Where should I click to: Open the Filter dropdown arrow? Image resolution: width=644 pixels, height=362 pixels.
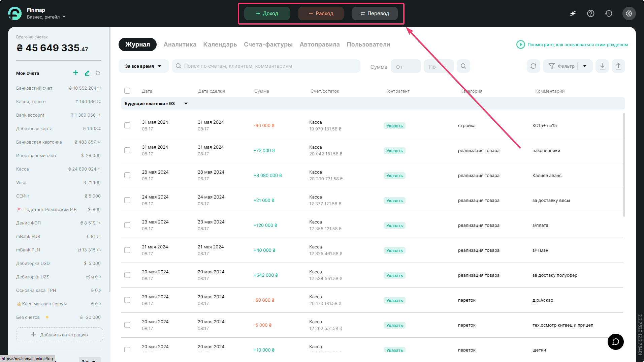(x=585, y=66)
